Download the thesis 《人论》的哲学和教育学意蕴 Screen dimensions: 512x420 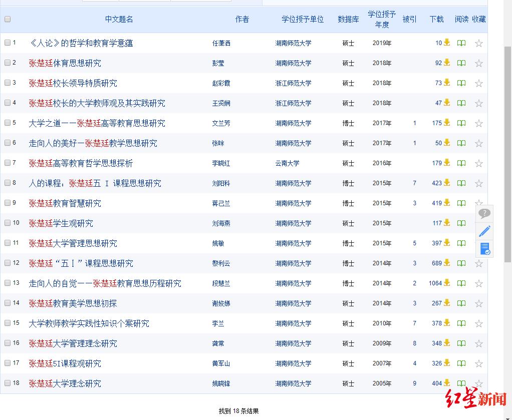(447, 43)
